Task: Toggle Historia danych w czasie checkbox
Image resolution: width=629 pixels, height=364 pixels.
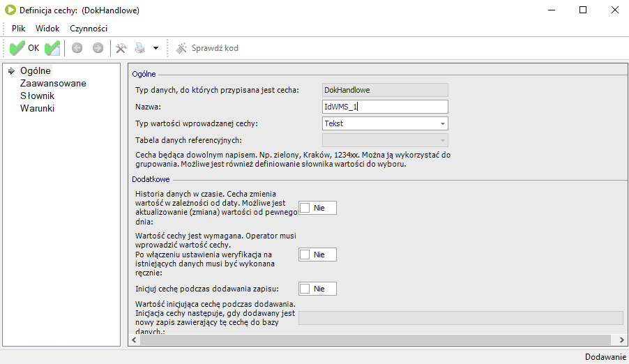Action: point(305,208)
